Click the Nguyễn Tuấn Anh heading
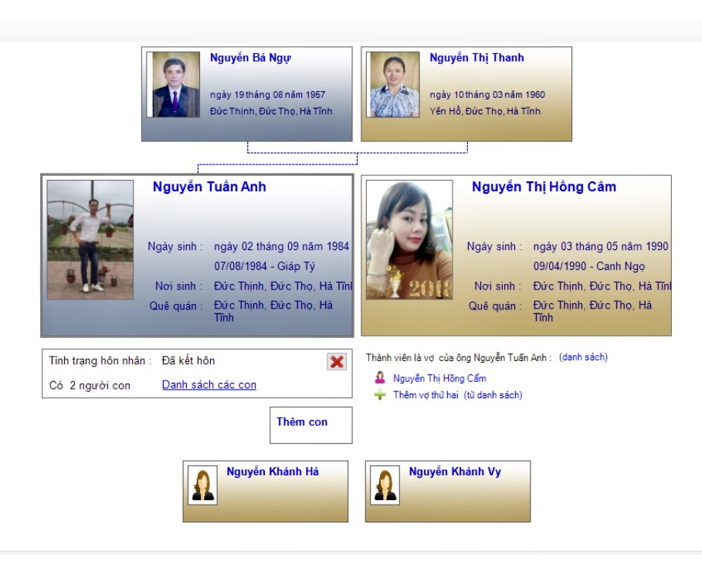This screenshot has width=702, height=588. (209, 187)
